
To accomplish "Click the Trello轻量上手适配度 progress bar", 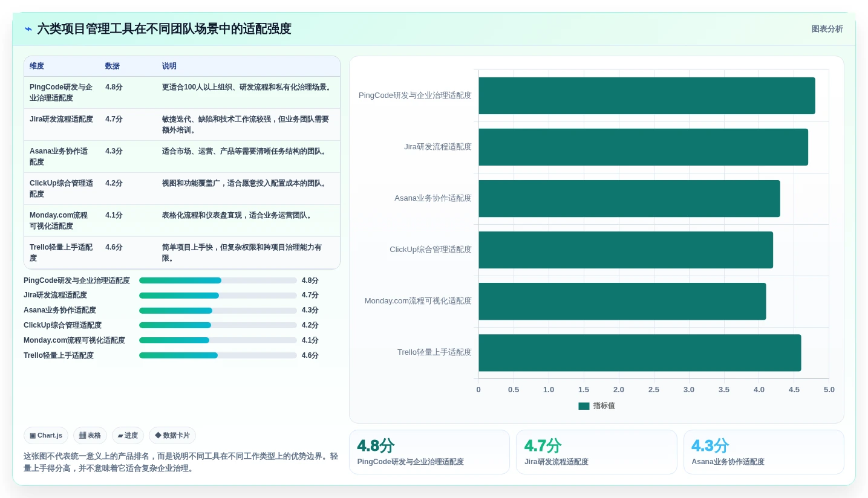I will tap(218, 355).
